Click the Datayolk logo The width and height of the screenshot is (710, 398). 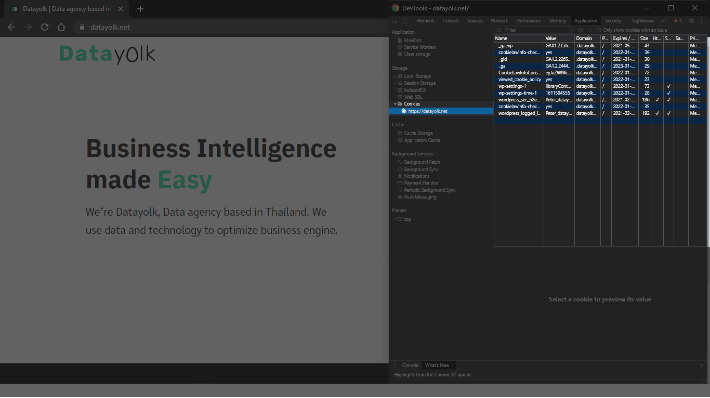[x=107, y=54]
